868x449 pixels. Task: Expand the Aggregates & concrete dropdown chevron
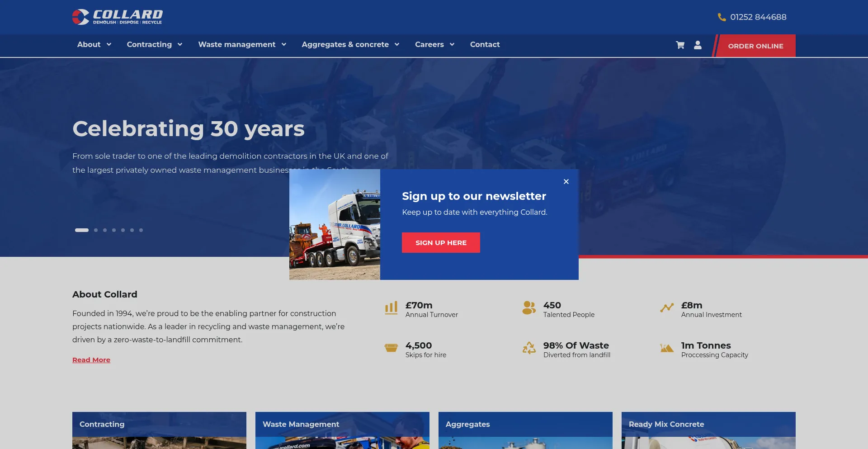[x=397, y=44]
